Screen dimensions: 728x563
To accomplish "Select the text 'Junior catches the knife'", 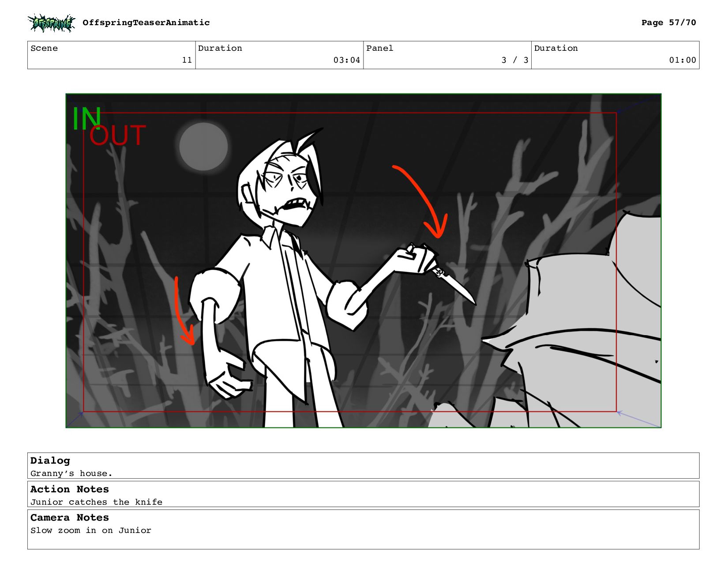I will pos(96,502).
